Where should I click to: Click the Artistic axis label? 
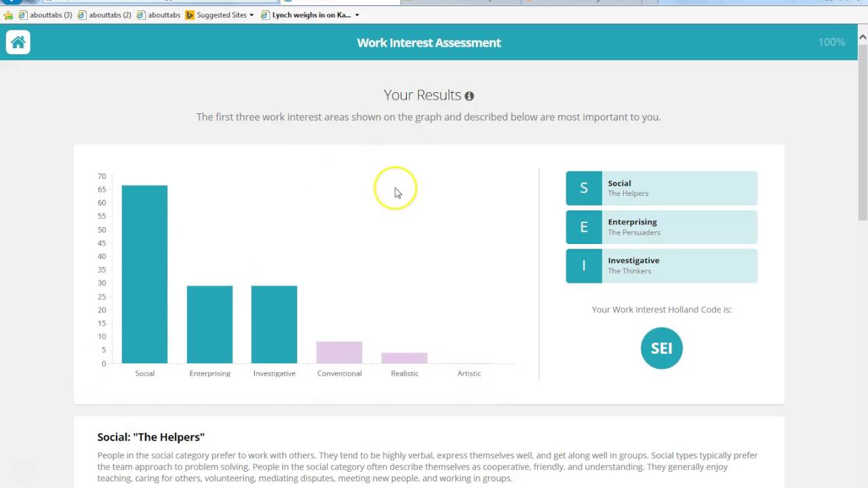pyautogui.click(x=469, y=373)
